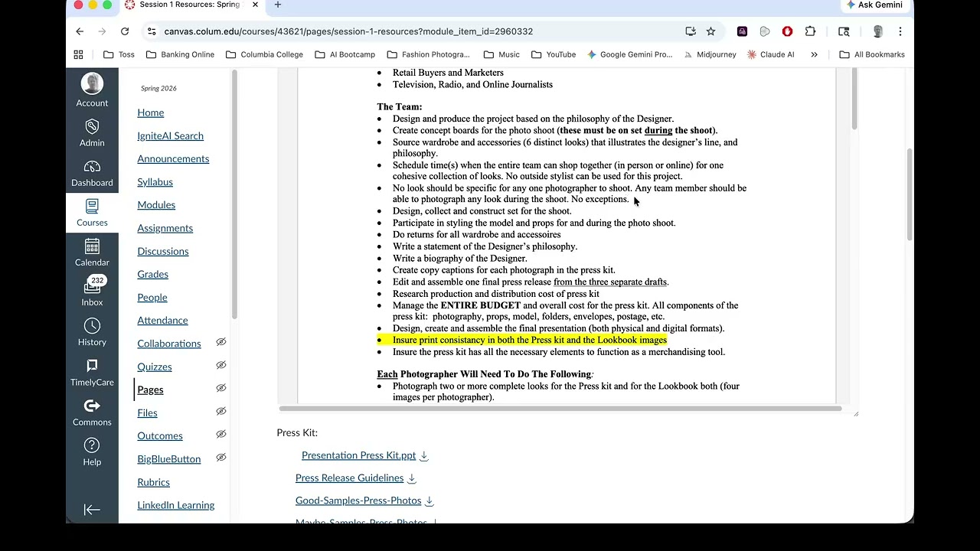Image resolution: width=980 pixels, height=551 pixels.
Task: Click the red stop-hand blocker extension
Action: 787,31
